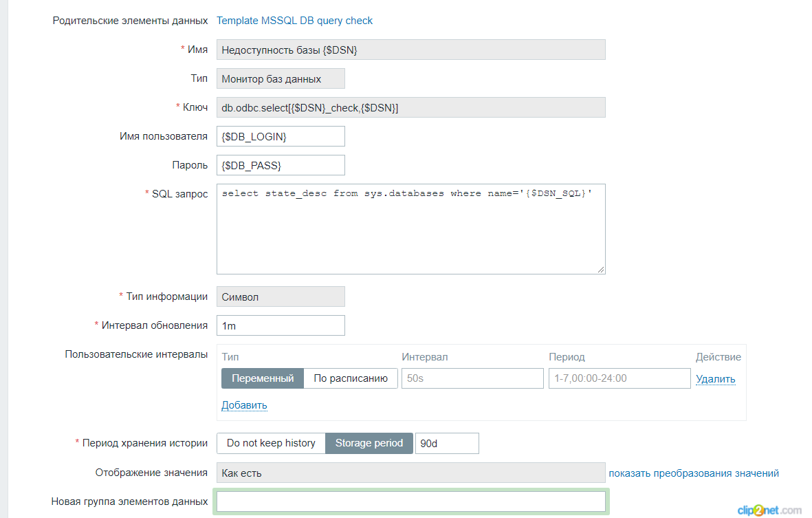Click the Тип информации field showing Символ
The image size is (812, 518).
click(x=281, y=296)
